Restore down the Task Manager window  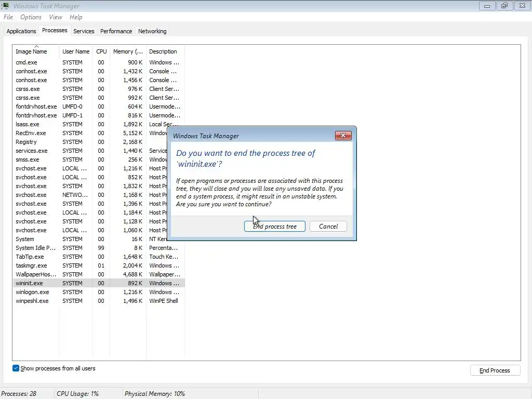[x=504, y=6]
